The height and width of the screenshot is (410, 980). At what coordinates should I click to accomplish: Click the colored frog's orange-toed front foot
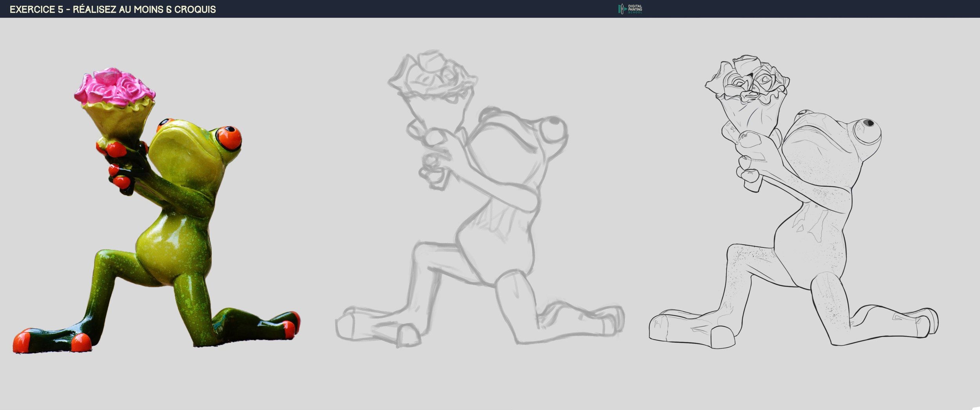tap(51, 340)
